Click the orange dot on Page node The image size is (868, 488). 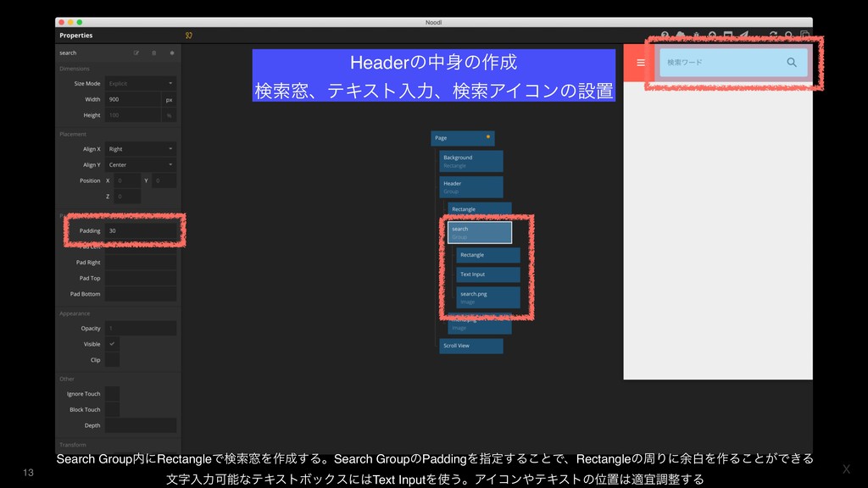[487, 136]
